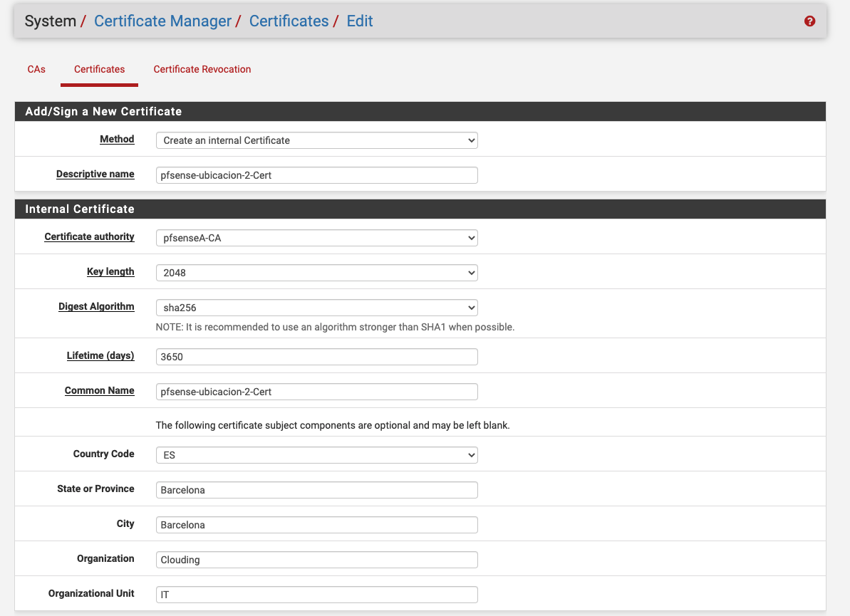
Task: Switch to the CAs tab
Action: coord(36,69)
